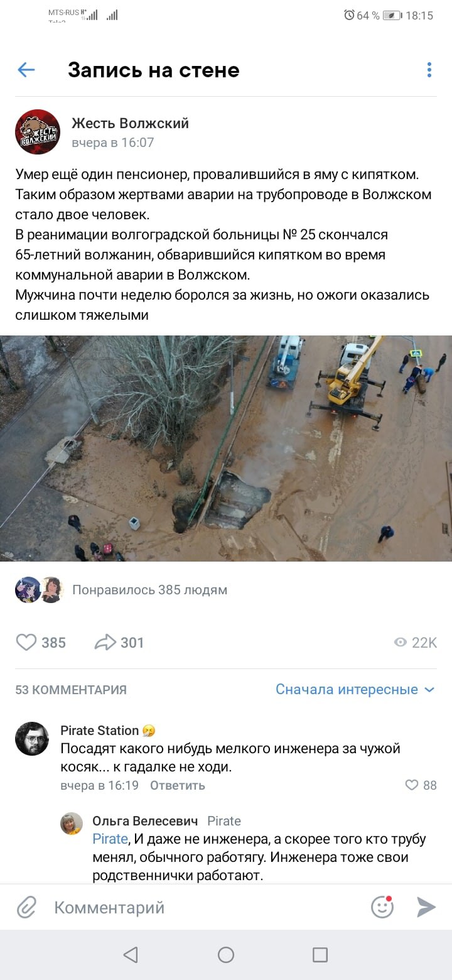The width and height of the screenshot is (452, 980).
Task: Tap the Android recent apps square
Action: 320,955
